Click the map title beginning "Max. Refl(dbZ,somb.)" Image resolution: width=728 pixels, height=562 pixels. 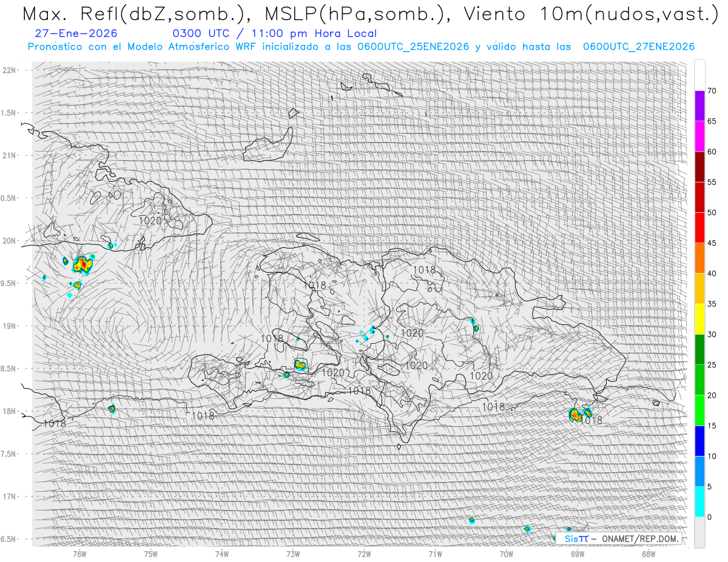coord(369,13)
